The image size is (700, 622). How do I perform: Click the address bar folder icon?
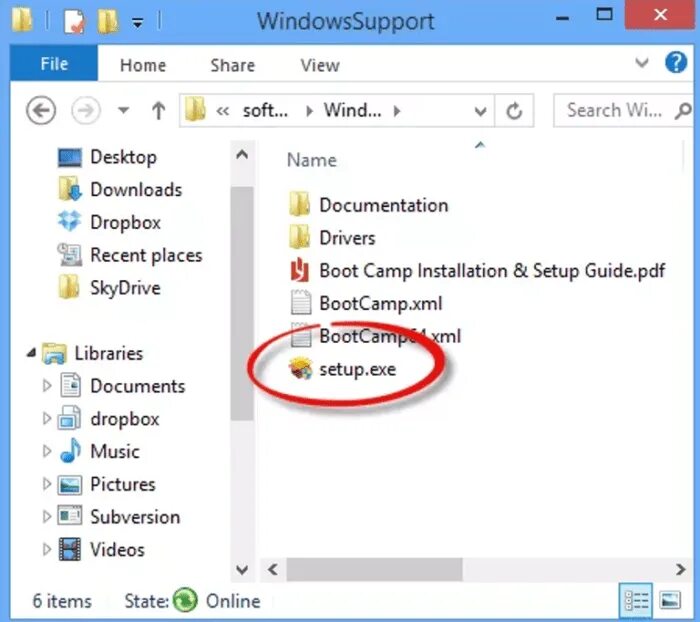pos(195,110)
